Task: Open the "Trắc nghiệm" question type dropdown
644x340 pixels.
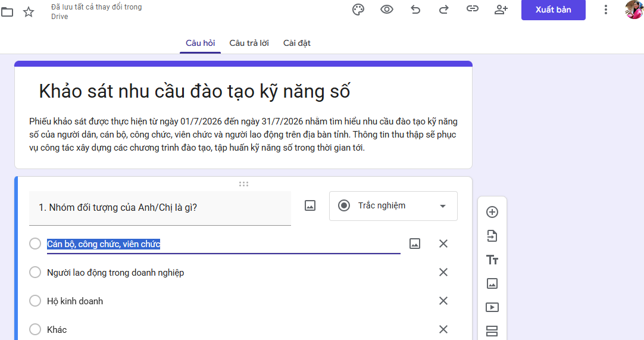Action: 393,206
